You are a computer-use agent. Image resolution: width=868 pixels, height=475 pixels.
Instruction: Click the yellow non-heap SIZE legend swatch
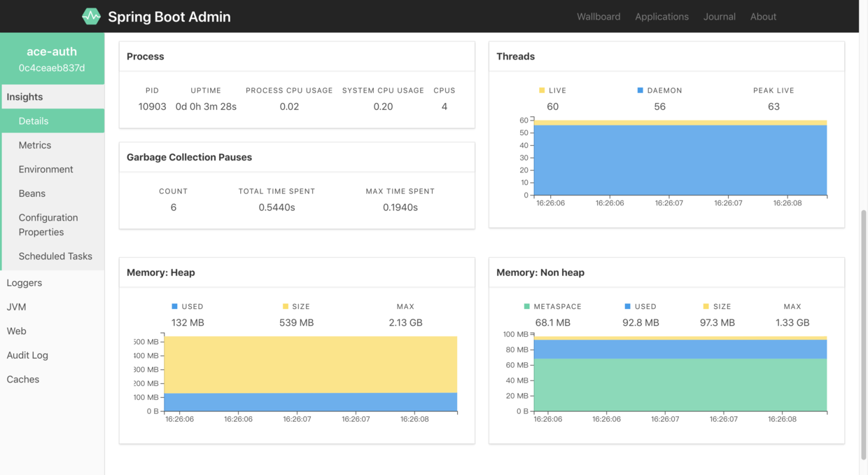pos(706,306)
